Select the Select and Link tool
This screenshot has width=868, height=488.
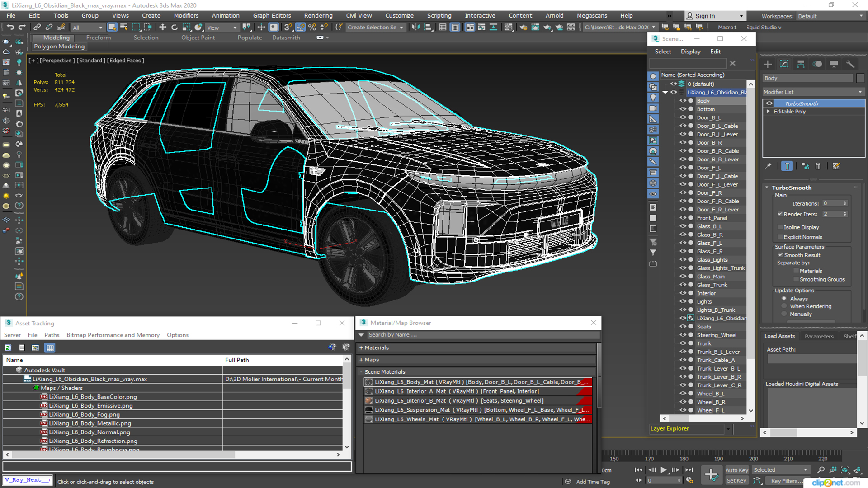coord(37,28)
